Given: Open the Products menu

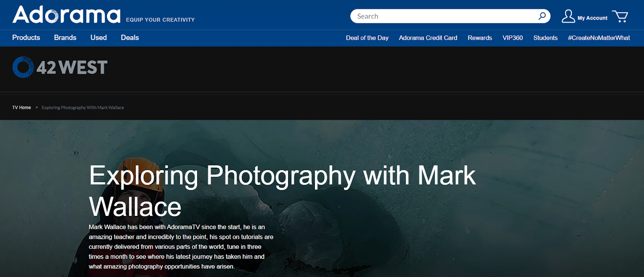Looking at the screenshot, I should [26, 37].
